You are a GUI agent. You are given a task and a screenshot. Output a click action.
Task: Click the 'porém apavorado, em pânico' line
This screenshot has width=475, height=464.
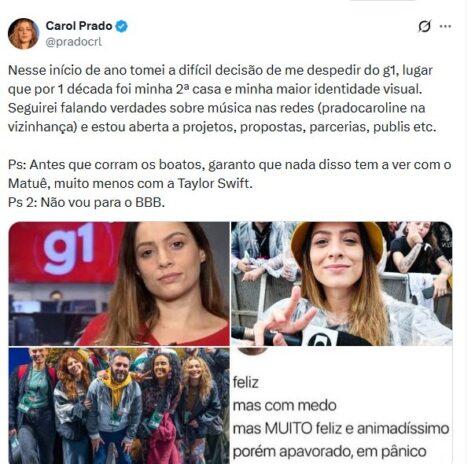(329, 452)
